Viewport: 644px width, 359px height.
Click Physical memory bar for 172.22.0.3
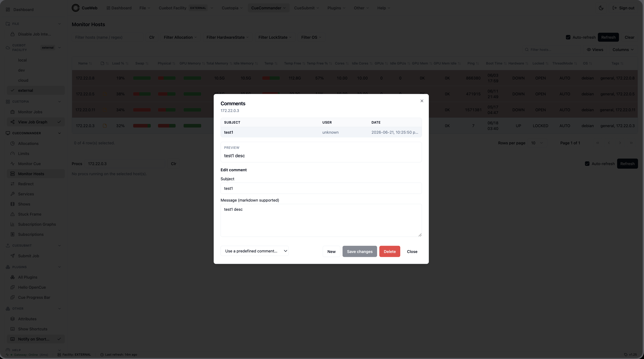tap(166, 126)
